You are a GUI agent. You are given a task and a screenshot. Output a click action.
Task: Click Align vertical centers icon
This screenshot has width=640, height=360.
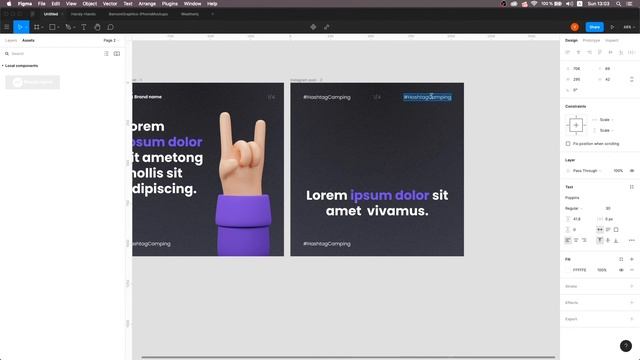[x=610, y=52]
